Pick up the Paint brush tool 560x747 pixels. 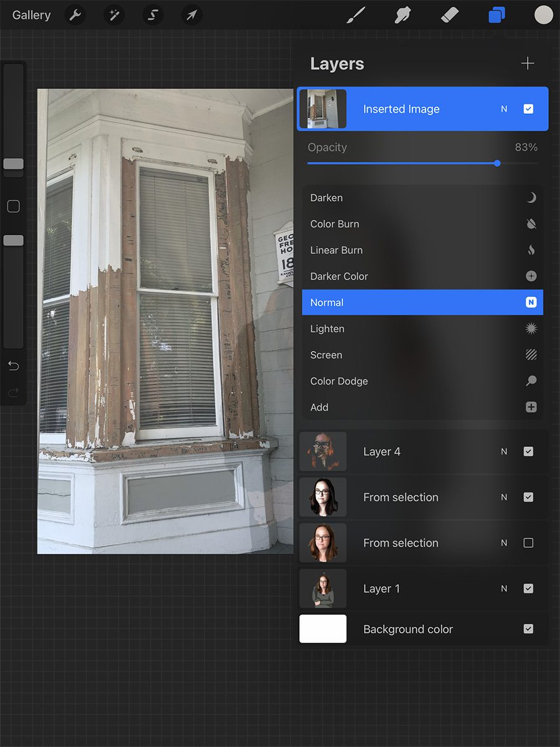pos(356,15)
